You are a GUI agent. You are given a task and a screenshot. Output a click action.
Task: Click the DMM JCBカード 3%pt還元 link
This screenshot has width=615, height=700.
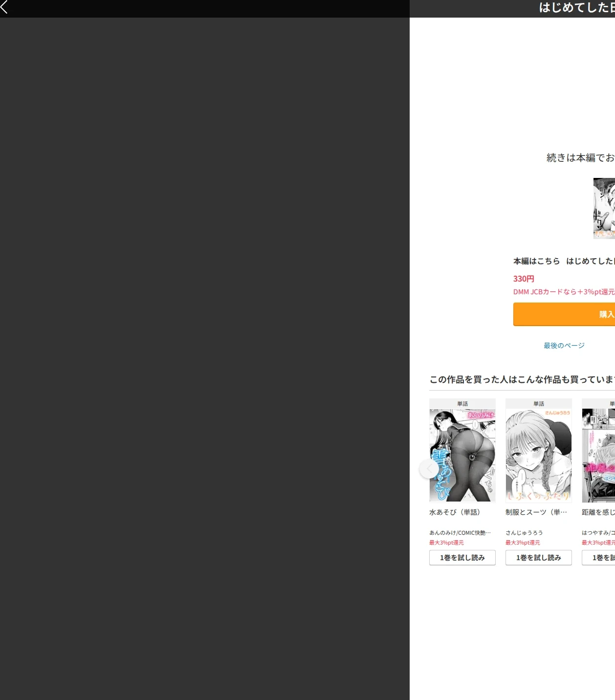pos(564,292)
